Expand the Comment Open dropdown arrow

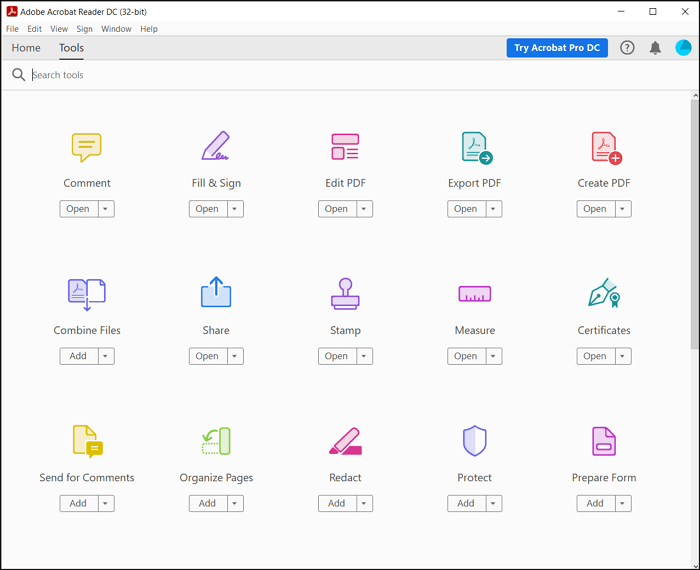106,209
